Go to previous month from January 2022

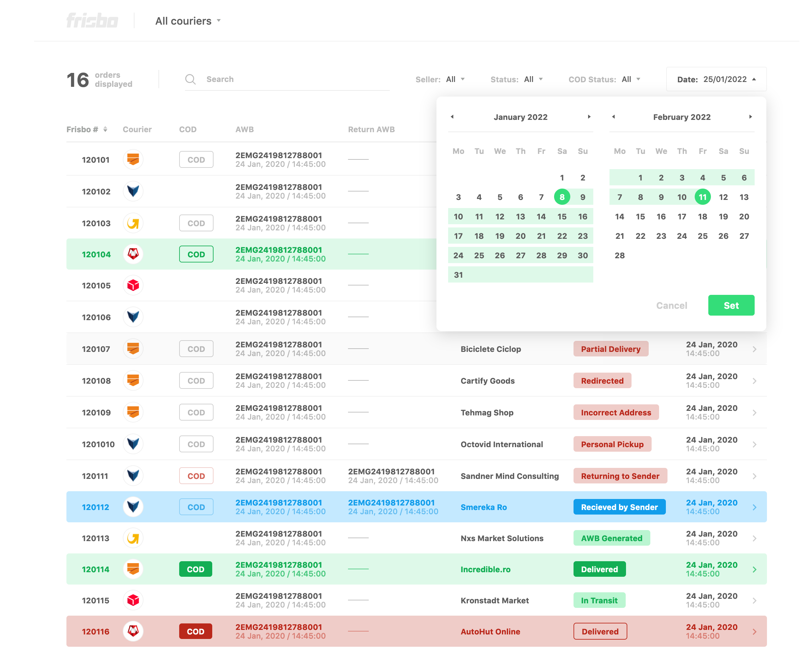click(452, 117)
